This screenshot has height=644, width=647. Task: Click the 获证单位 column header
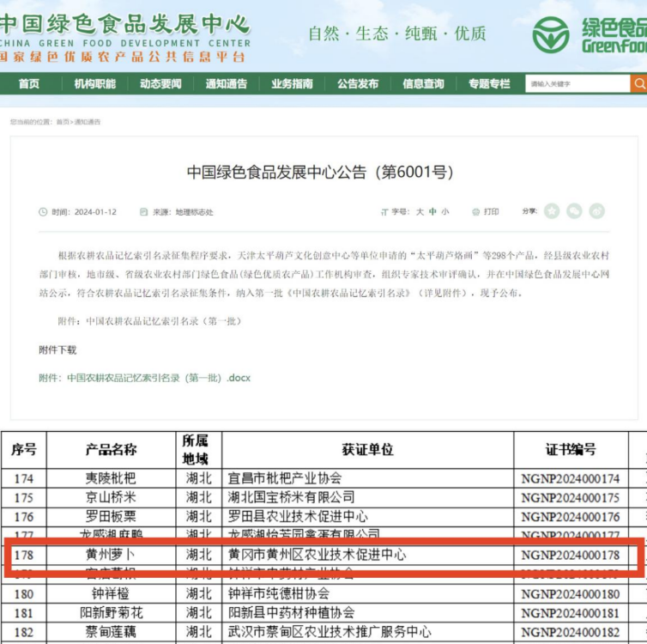coord(367,450)
